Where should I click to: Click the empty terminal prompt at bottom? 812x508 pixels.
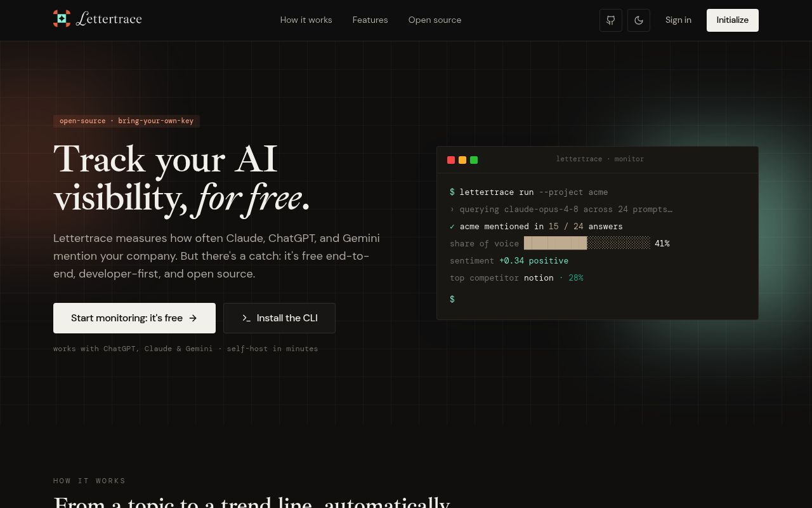[x=452, y=299]
